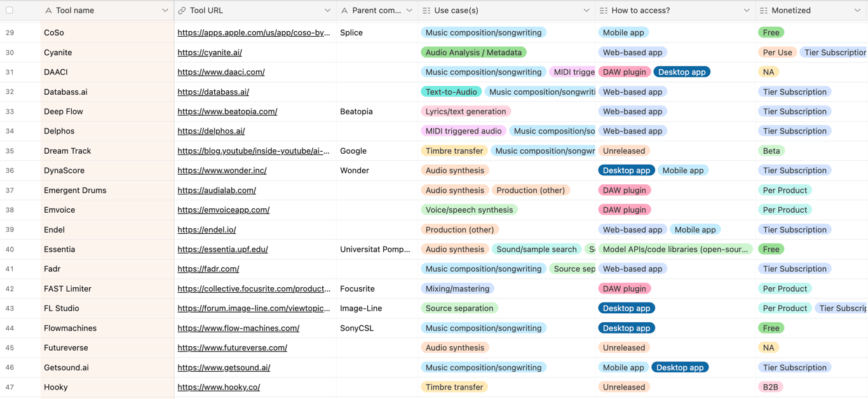Click the Voice/speech synthesis tag

(x=469, y=210)
